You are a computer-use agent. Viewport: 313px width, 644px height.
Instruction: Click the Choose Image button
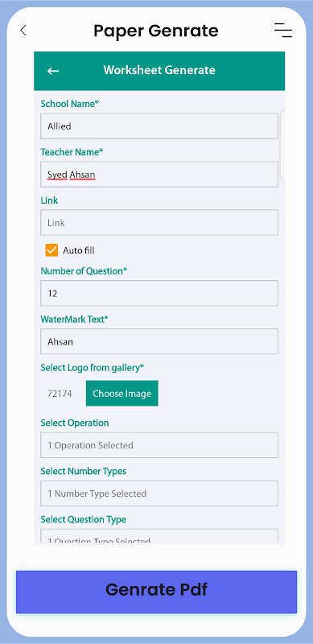click(122, 394)
